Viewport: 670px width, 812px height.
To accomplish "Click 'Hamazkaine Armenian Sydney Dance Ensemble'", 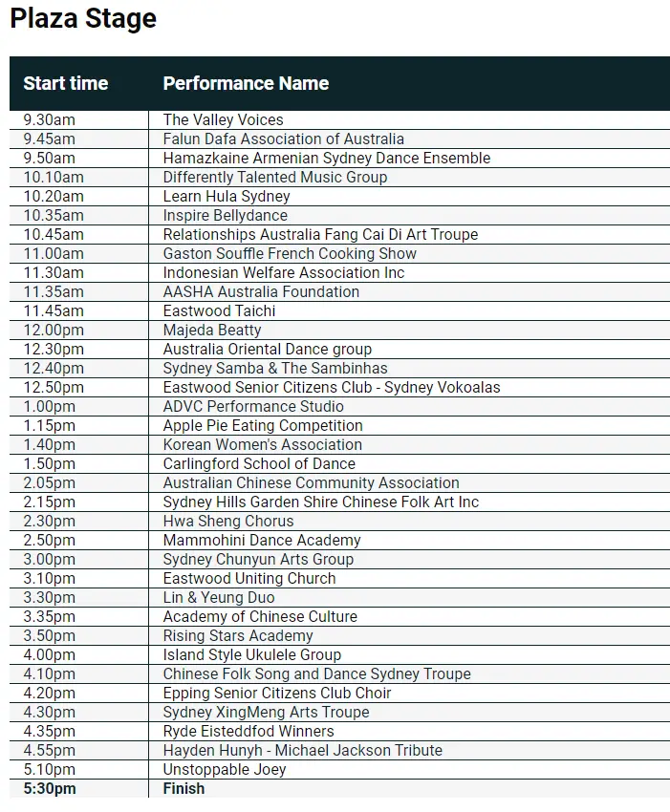I will point(327,158).
